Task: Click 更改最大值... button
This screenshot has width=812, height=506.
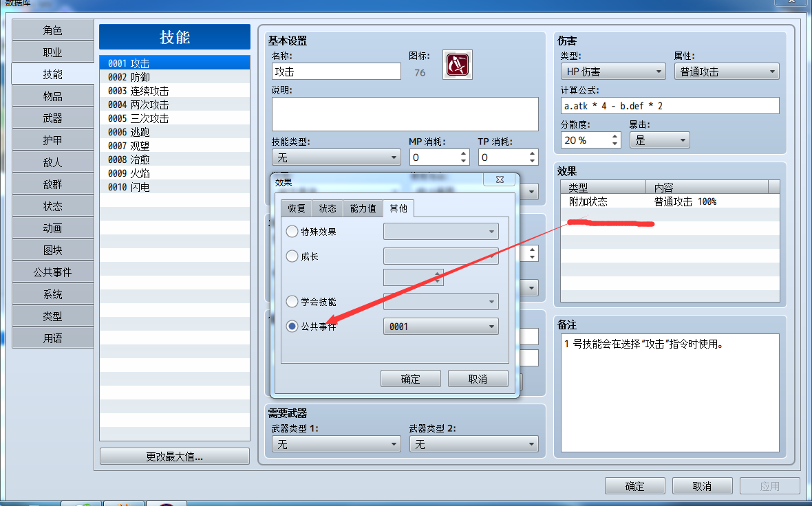Action: [x=175, y=456]
